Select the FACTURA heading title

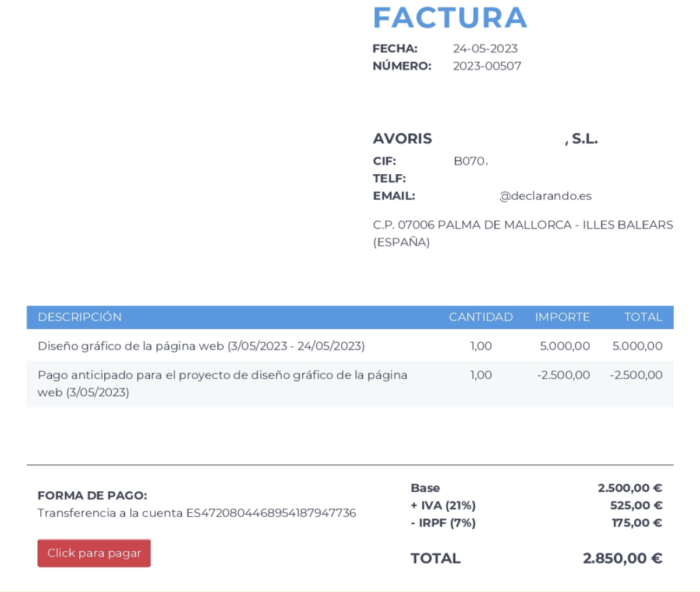coord(450,17)
